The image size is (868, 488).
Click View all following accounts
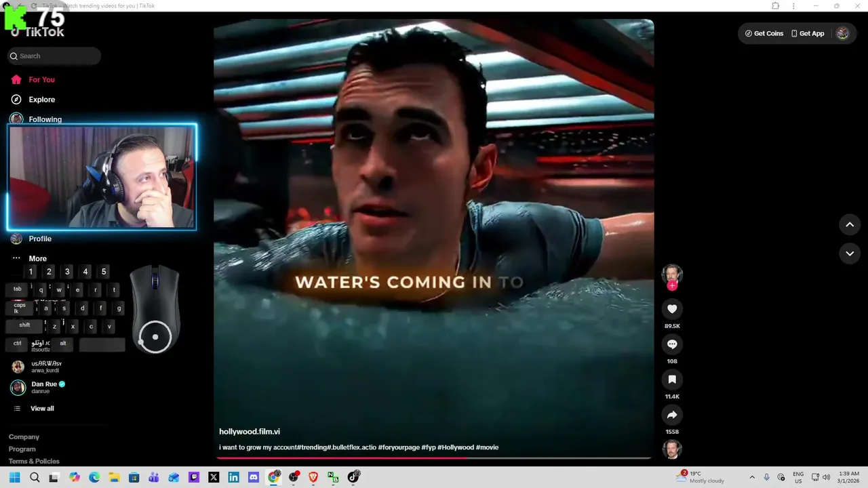coord(42,409)
